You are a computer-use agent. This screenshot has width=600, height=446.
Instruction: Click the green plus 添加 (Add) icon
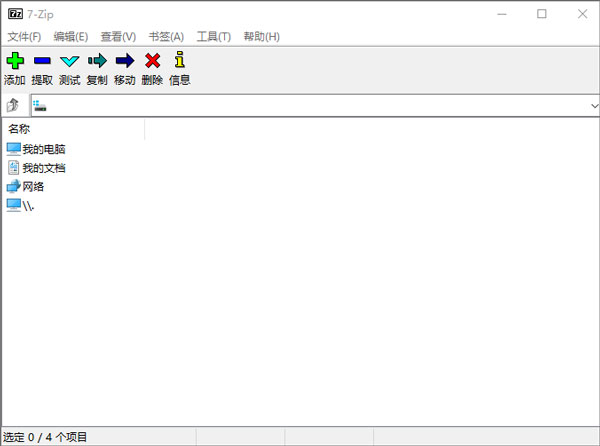pyautogui.click(x=15, y=61)
